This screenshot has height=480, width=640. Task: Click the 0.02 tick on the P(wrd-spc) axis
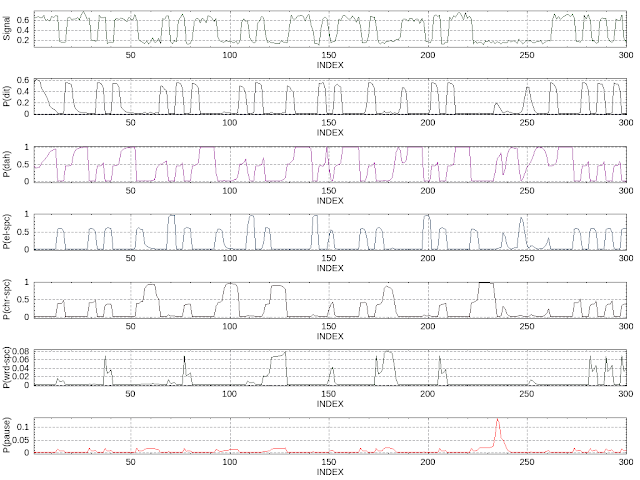pos(21,377)
